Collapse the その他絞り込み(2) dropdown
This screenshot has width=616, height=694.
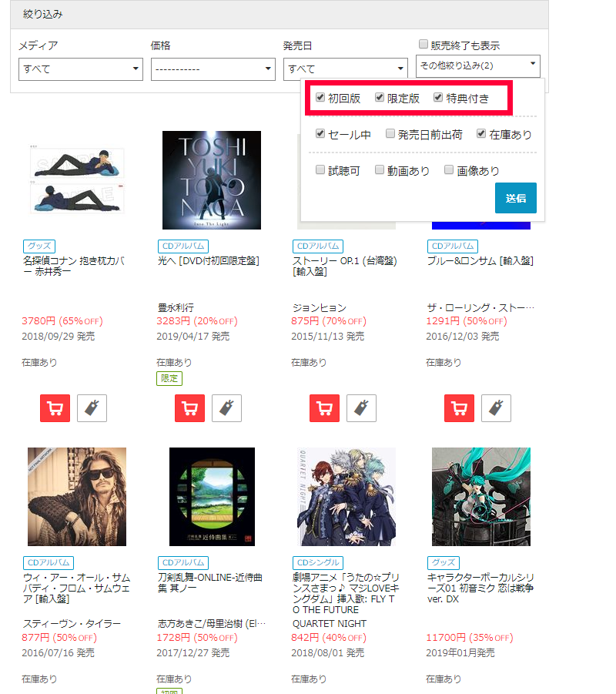478,66
